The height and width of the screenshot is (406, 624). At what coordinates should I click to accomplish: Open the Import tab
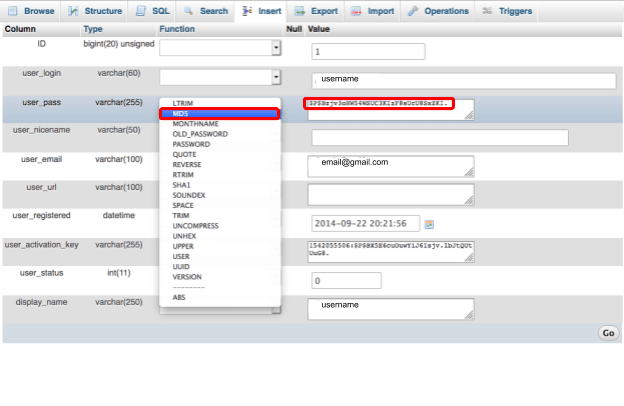372,11
